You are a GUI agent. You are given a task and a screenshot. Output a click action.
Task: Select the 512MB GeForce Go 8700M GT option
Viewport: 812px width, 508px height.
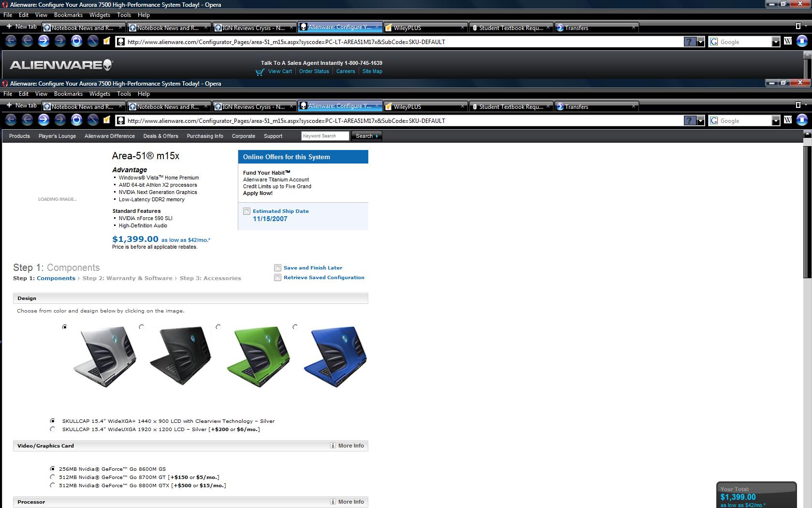click(x=53, y=477)
